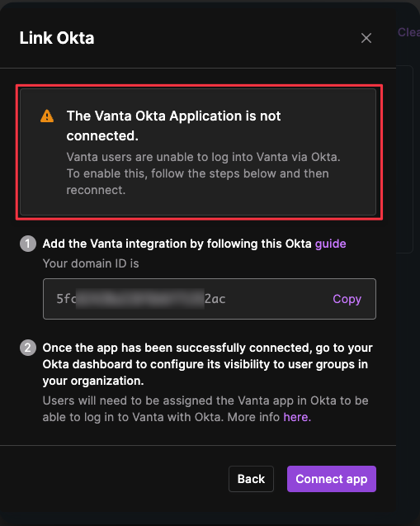Close the Link Okta dialog
This screenshot has width=420, height=526.
[x=366, y=38]
